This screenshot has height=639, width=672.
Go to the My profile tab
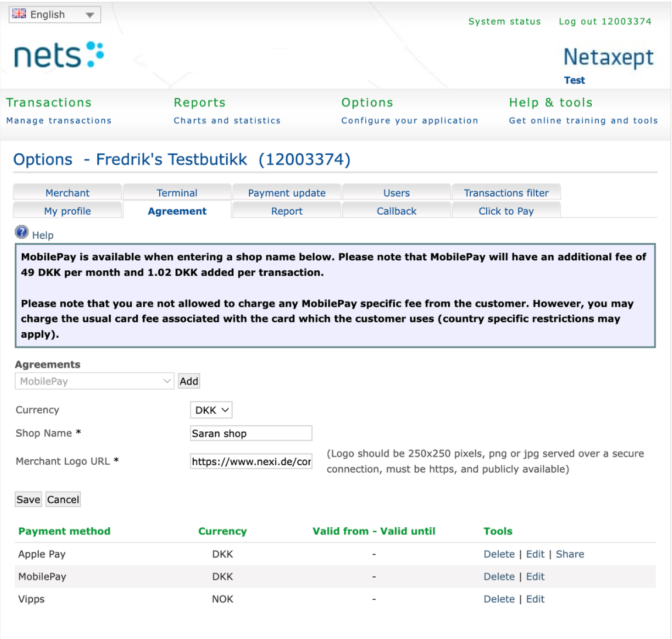(x=67, y=211)
